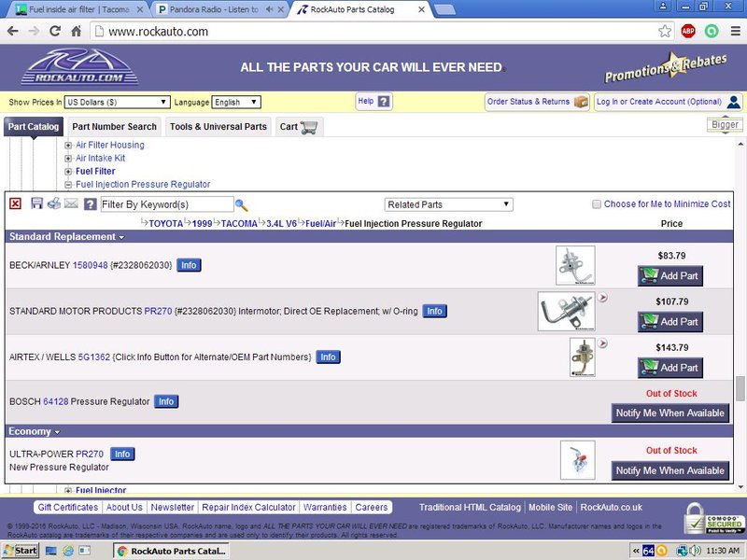Open the Promotions & Rebates star graphic
This screenshot has width=747, height=560.
(666, 68)
